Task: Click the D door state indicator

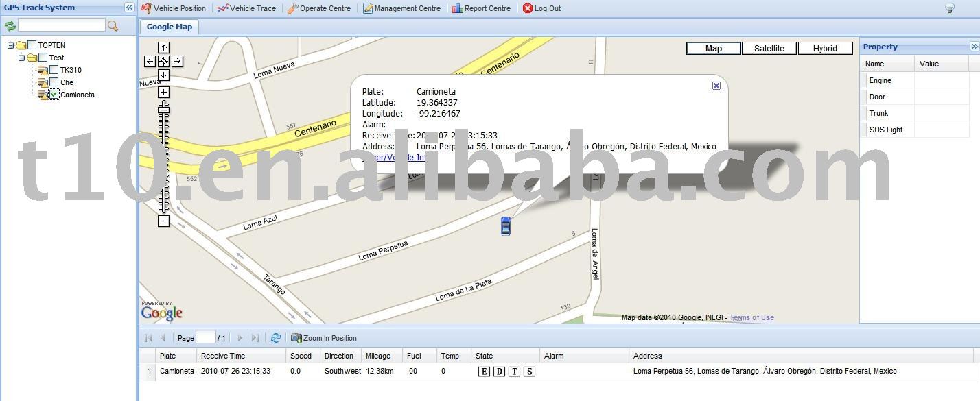Action: [499, 372]
